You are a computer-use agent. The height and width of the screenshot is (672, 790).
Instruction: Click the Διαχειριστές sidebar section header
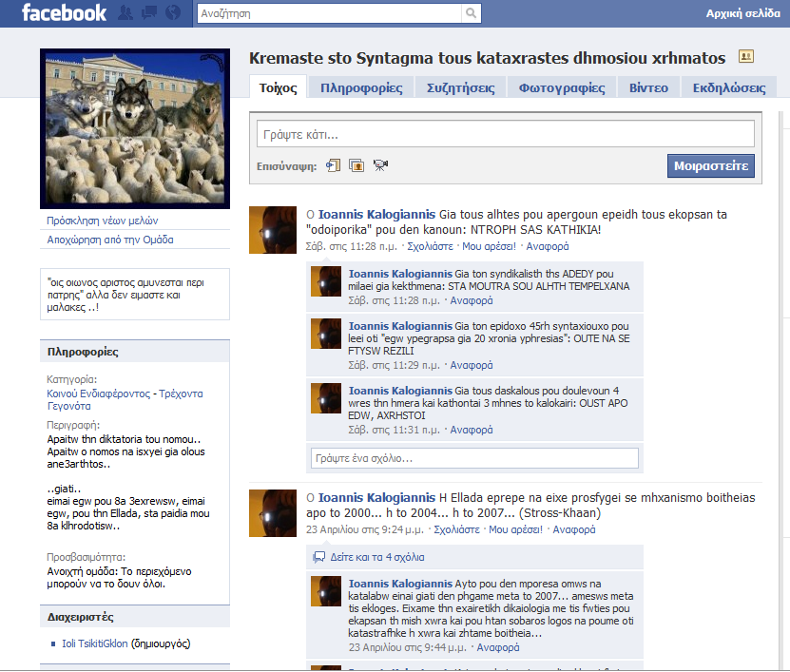(135, 617)
